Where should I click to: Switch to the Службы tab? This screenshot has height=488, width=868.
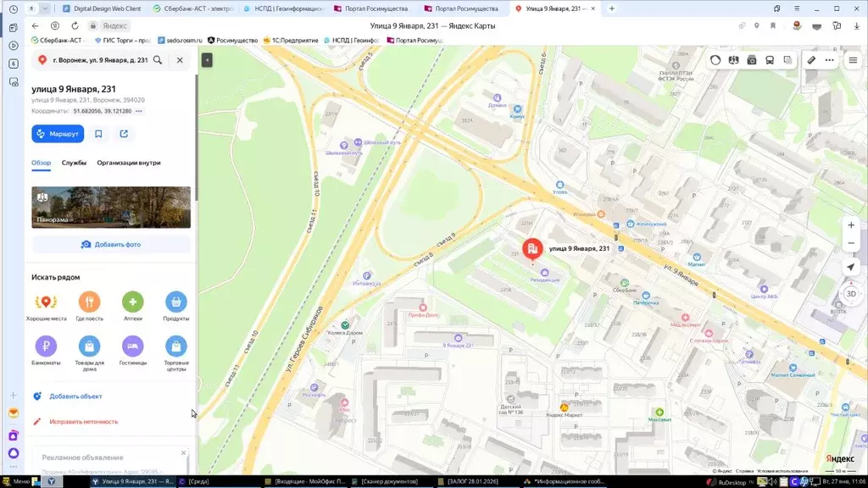pyautogui.click(x=74, y=163)
